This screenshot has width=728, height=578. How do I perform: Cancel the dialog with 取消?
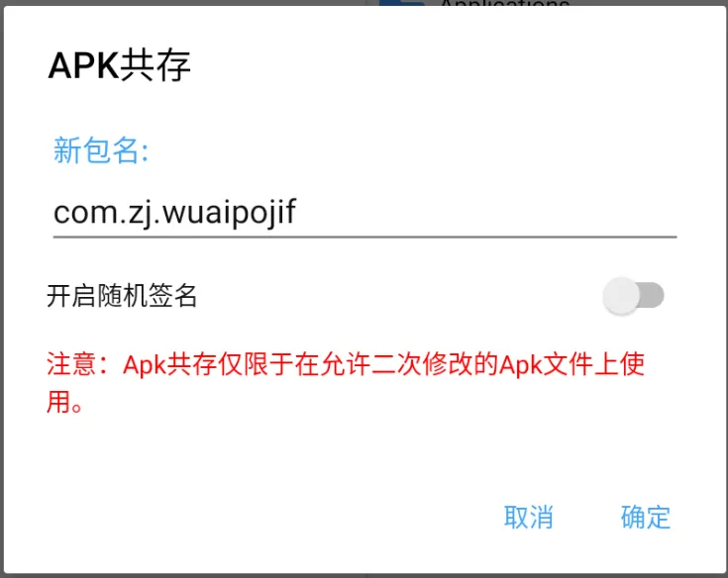[x=528, y=517]
